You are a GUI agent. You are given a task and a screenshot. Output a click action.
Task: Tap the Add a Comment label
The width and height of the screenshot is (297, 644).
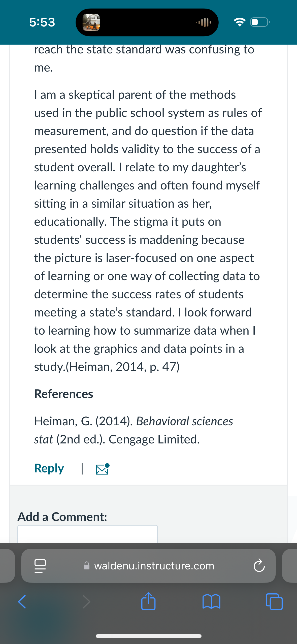point(62,517)
